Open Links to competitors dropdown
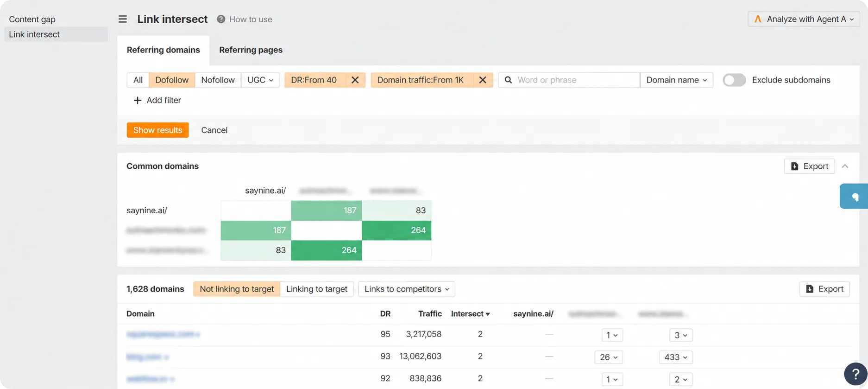This screenshot has width=868, height=389. [x=407, y=289]
